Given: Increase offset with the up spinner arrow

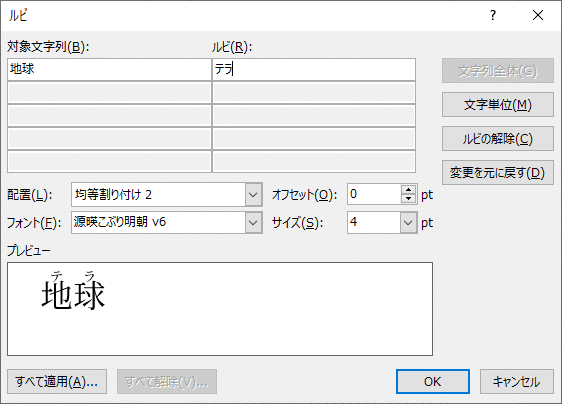Looking at the screenshot, I should tap(409, 190).
